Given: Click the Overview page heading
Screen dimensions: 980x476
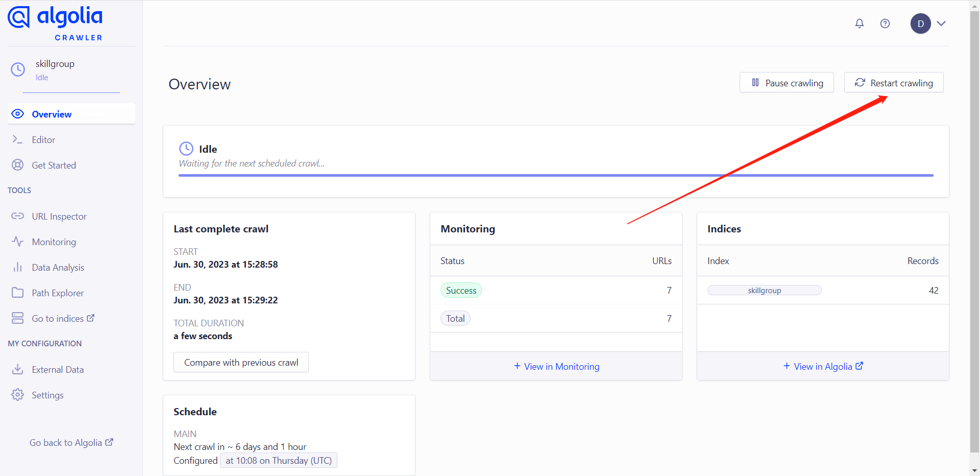Looking at the screenshot, I should [x=200, y=84].
